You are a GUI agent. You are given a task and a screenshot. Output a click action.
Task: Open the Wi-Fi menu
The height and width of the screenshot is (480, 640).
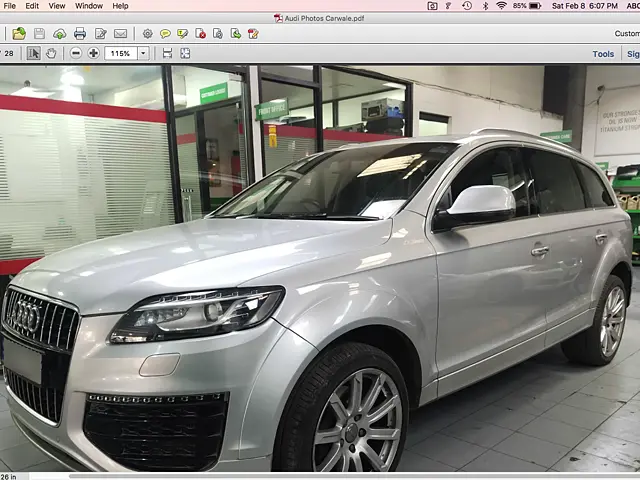pyautogui.click(x=502, y=6)
